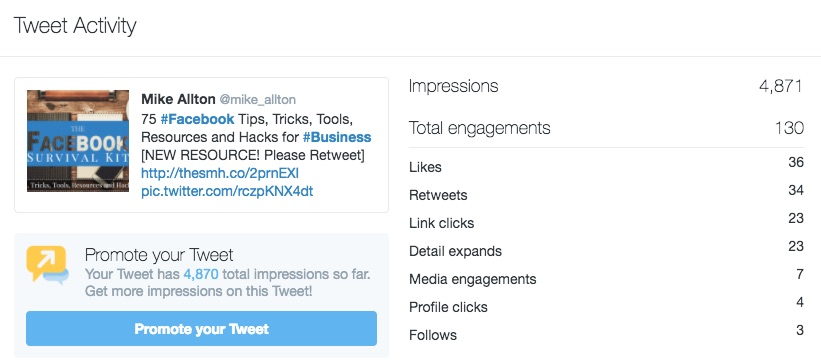Screen dimensions: 821x364
Task: Open the #Business hashtag link
Action: click(x=337, y=137)
